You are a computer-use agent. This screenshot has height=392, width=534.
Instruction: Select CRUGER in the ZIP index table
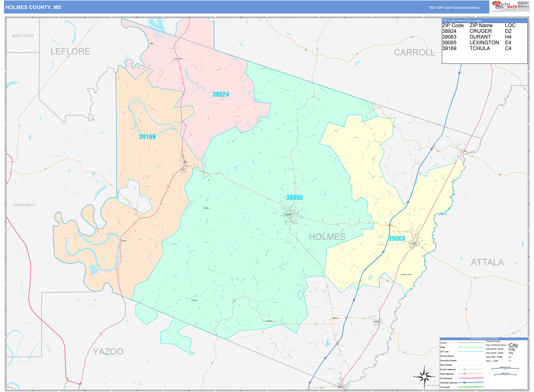point(481,31)
